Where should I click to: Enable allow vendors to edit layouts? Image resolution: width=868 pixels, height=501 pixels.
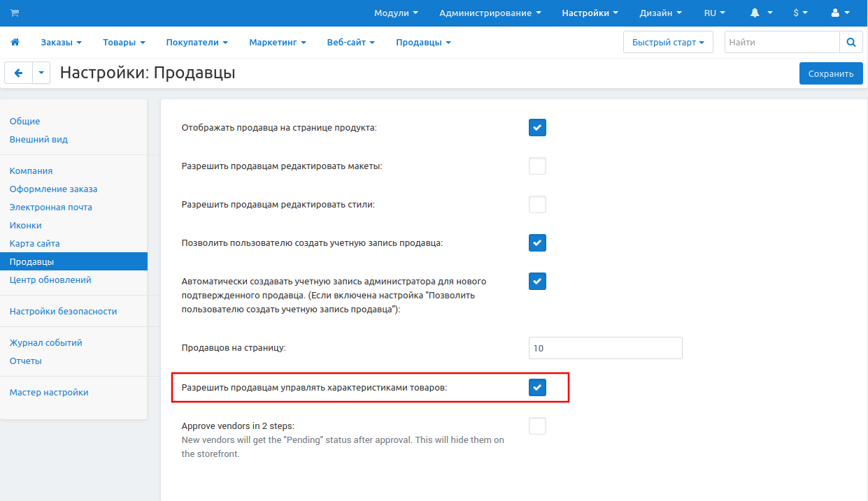click(x=537, y=166)
